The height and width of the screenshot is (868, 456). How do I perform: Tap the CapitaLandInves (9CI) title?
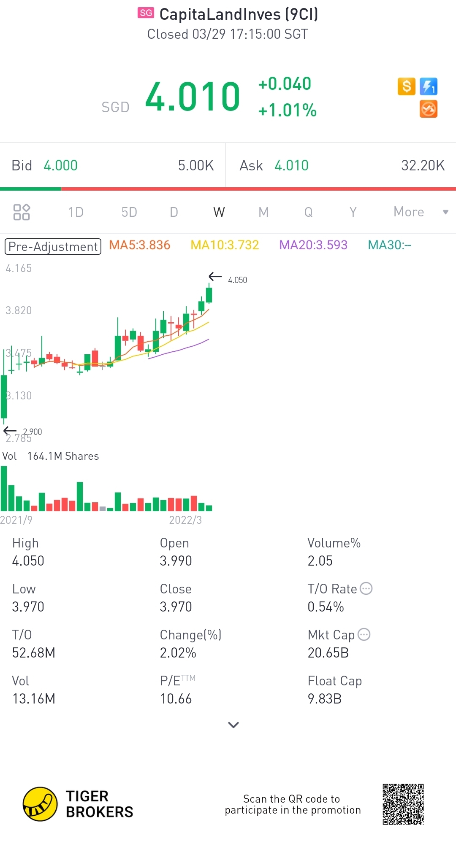[x=239, y=14]
